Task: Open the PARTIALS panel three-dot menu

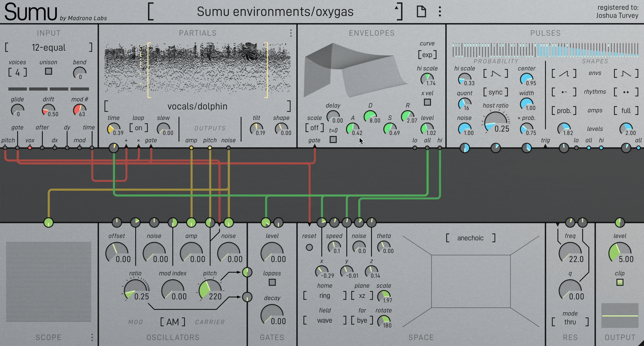Action: 291,33
